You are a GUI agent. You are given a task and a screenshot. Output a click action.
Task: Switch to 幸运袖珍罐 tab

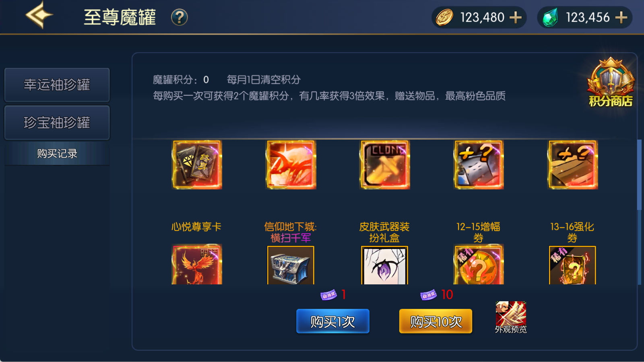click(57, 85)
